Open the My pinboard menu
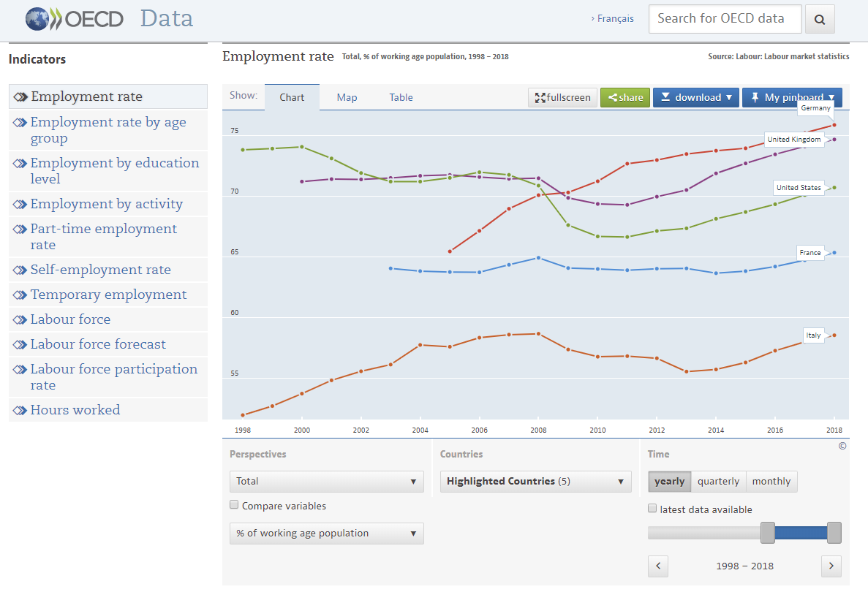Image resolution: width=868 pixels, height=592 pixels. pos(792,97)
